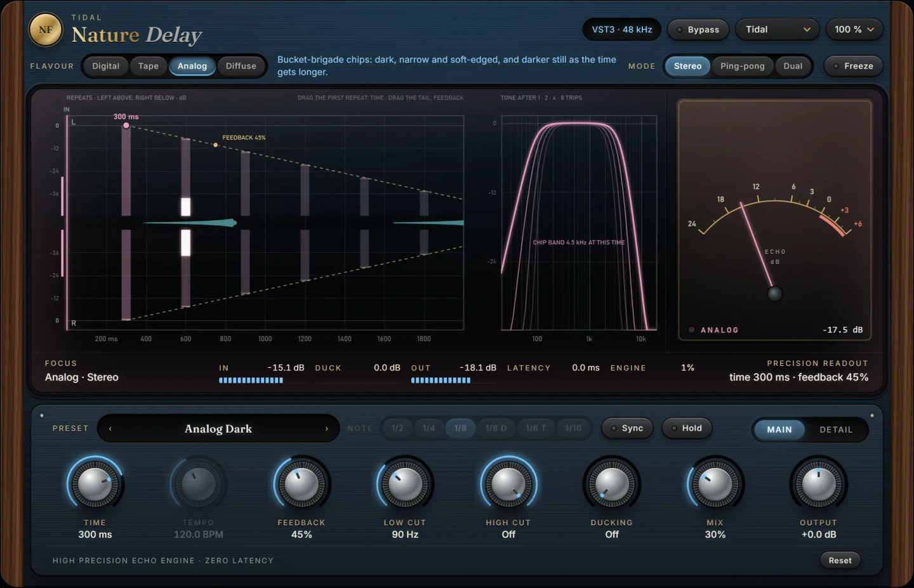The width and height of the screenshot is (914, 588).
Task: Select the Analog flavour
Action: coord(192,66)
